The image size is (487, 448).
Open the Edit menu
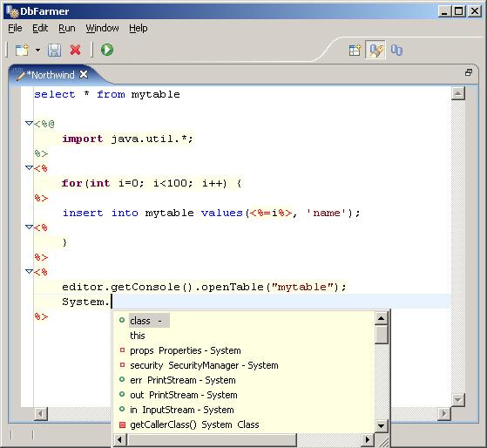40,28
